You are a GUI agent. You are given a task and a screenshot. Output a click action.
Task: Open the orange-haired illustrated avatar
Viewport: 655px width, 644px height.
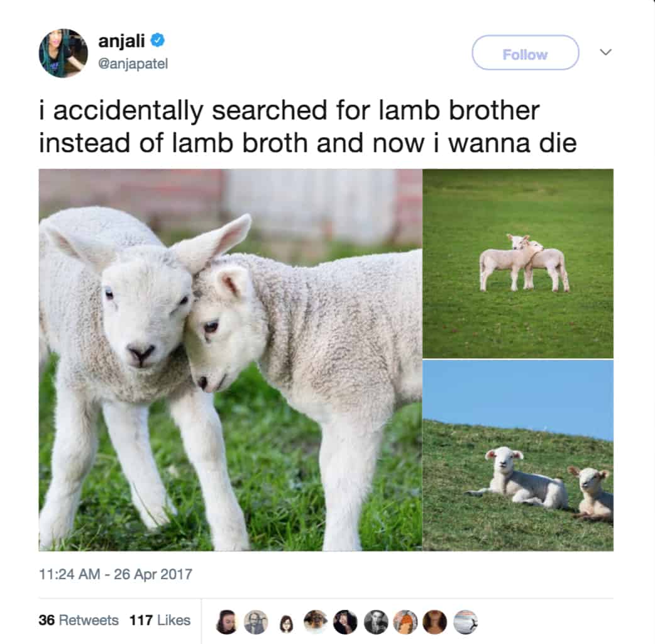(x=405, y=622)
